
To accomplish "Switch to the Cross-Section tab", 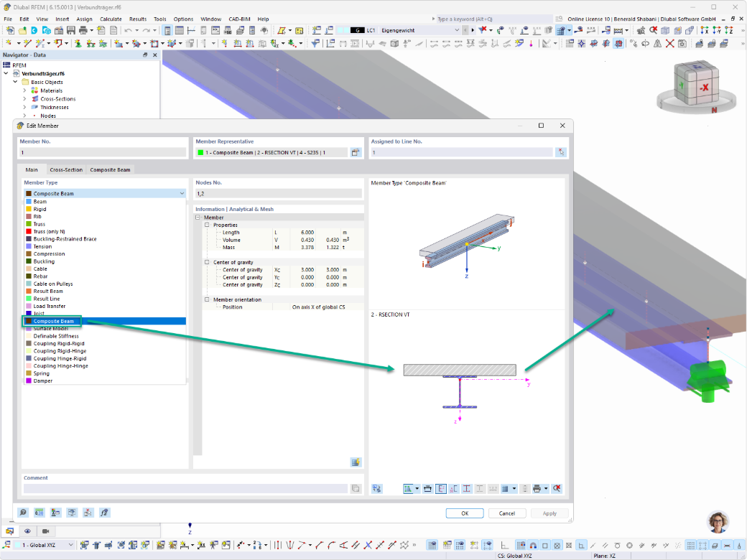I will pyautogui.click(x=66, y=169).
